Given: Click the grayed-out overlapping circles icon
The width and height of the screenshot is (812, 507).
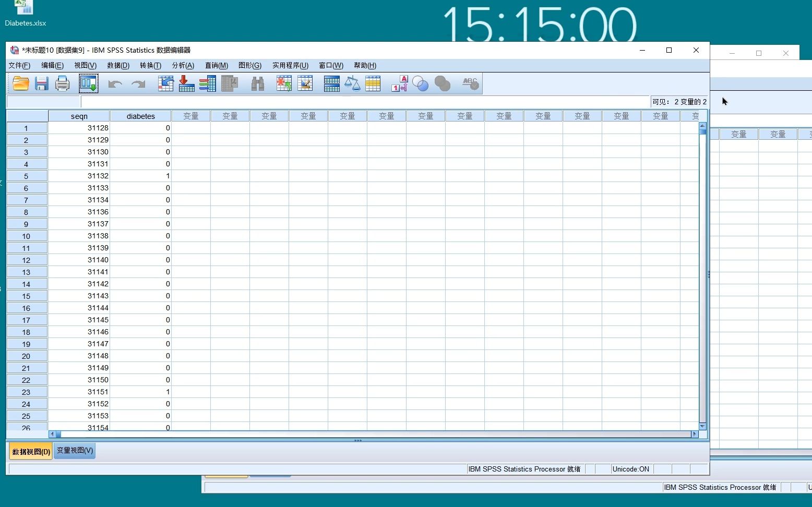Looking at the screenshot, I should click(443, 83).
